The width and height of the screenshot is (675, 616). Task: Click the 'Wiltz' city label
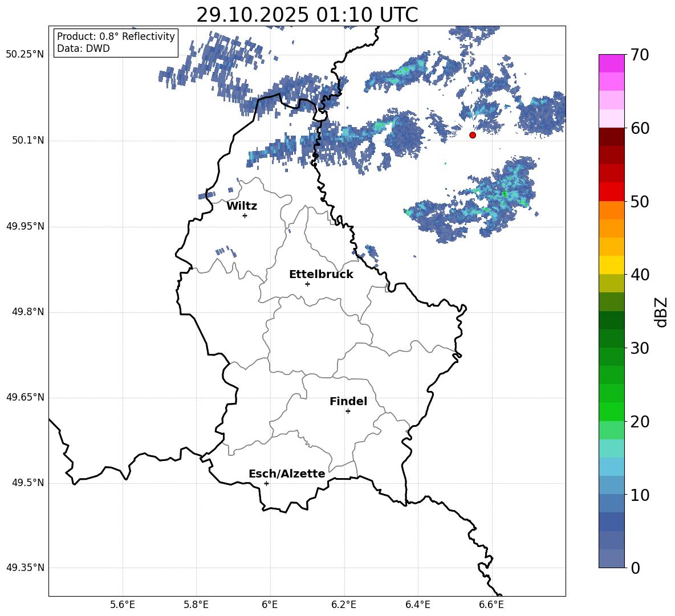click(242, 206)
